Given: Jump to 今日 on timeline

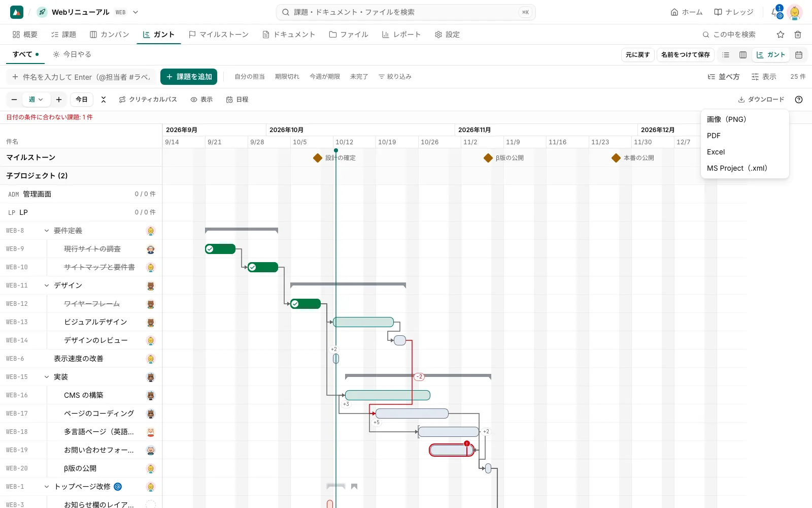Looking at the screenshot, I should (82, 100).
